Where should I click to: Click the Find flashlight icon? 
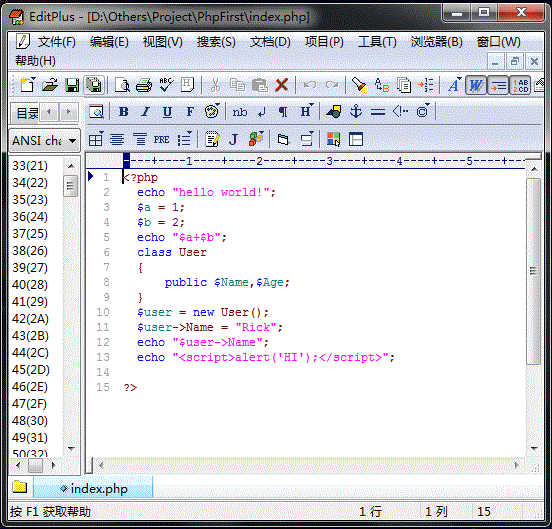[x=359, y=85]
